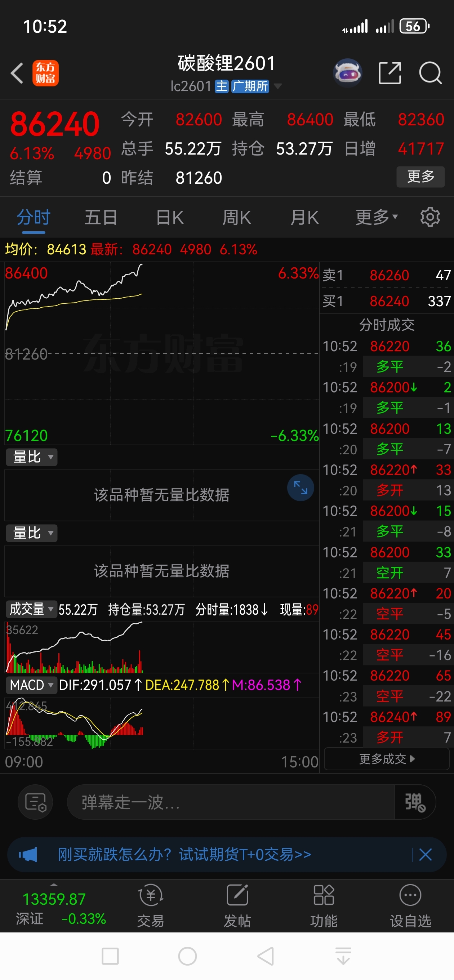This screenshot has height=980, width=454.
Task: Open 交易 trading icon
Action: coord(151,906)
